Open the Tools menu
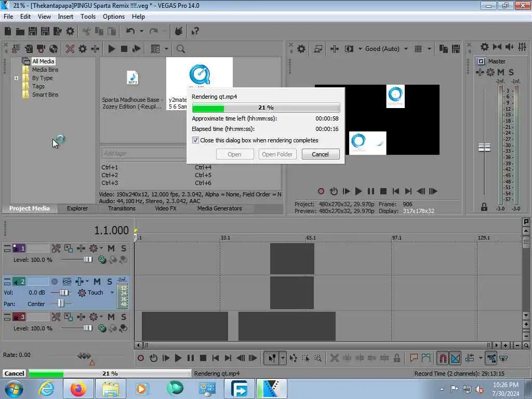The height and width of the screenshot is (399, 532). pyautogui.click(x=88, y=17)
